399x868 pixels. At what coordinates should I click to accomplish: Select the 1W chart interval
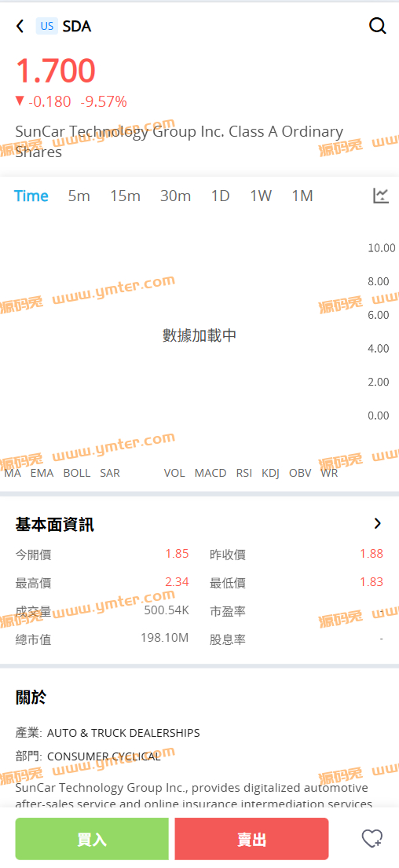[261, 196]
